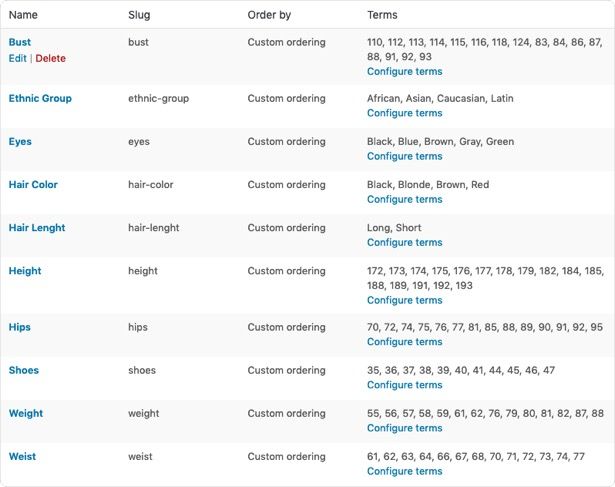Configure terms for Eyes attribute
The image size is (615, 487).
pos(404,156)
